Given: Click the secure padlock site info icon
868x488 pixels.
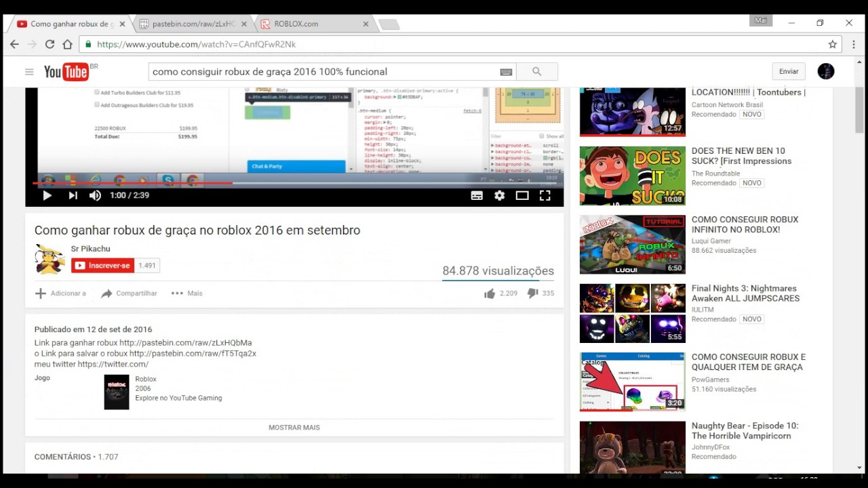Looking at the screenshot, I should 88,44.
